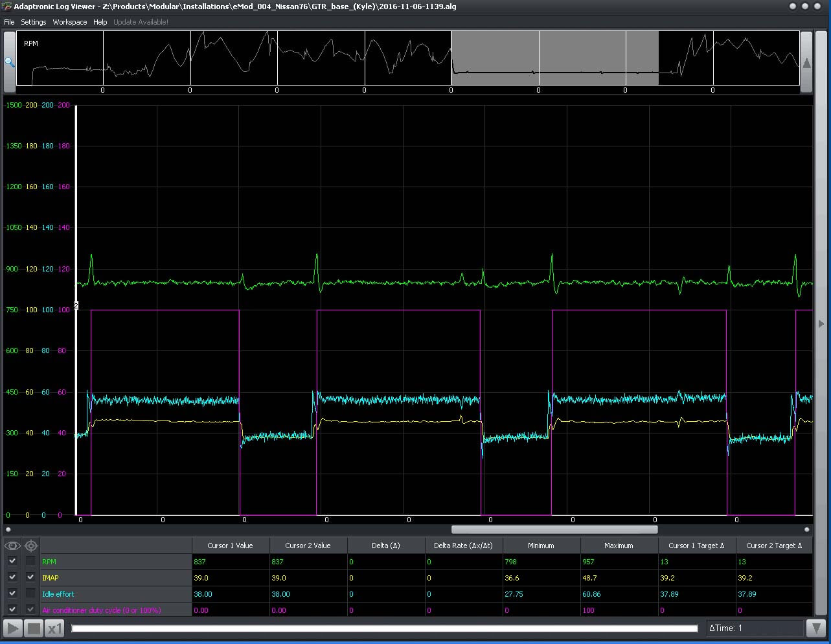Click RPM minimum value 798

[510, 562]
